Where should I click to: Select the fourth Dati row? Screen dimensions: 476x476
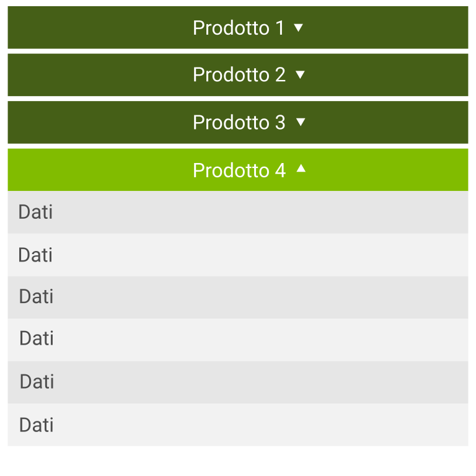[238, 340]
